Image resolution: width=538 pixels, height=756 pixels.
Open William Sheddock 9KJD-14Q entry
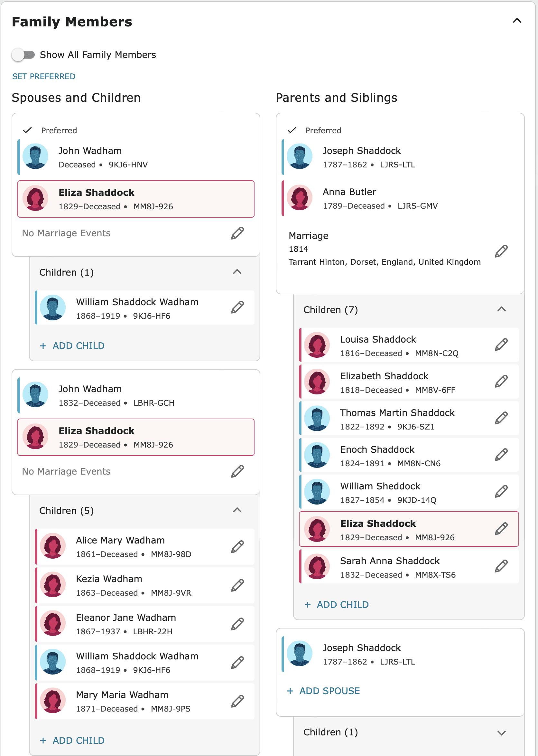pyautogui.click(x=380, y=486)
